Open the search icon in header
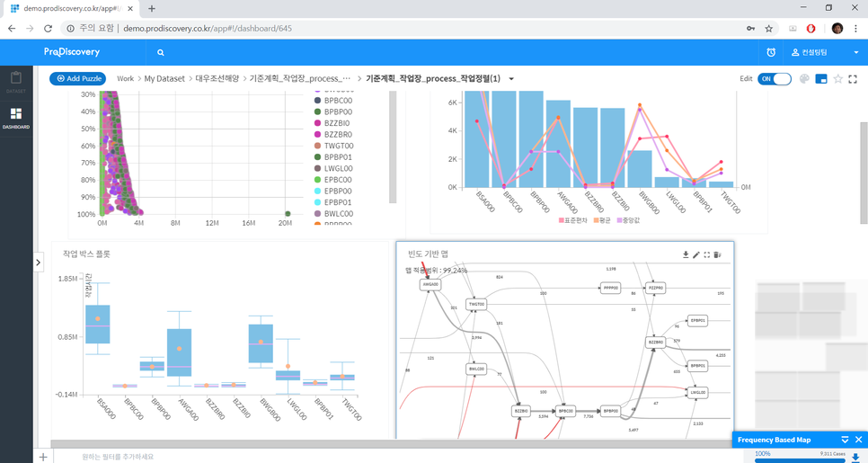This screenshot has height=463, width=868. (x=161, y=53)
